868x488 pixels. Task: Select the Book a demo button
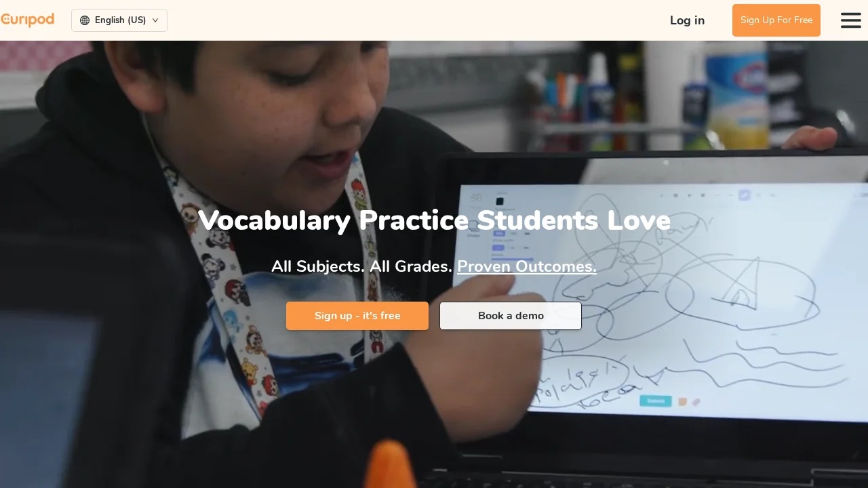tap(511, 316)
